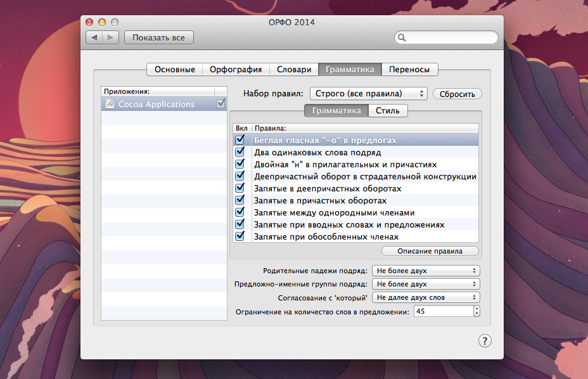Uncheck rule Запятые в деепричастных оборотах
The height and width of the screenshot is (379, 588).
click(x=240, y=188)
